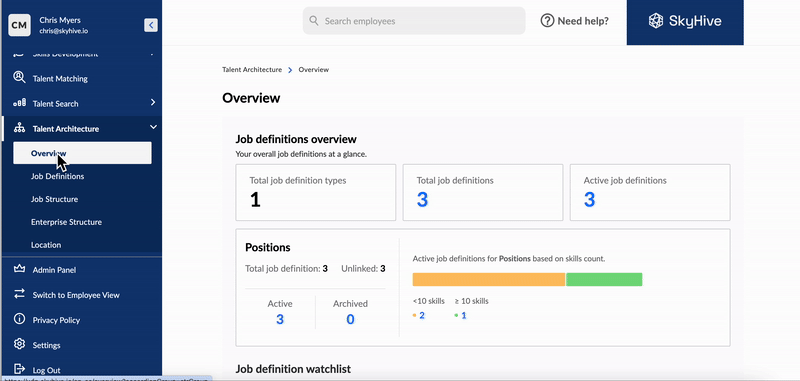This screenshot has width=800, height=381.
Task: Collapse the sidebar with the arrow button
Action: (x=151, y=25)
